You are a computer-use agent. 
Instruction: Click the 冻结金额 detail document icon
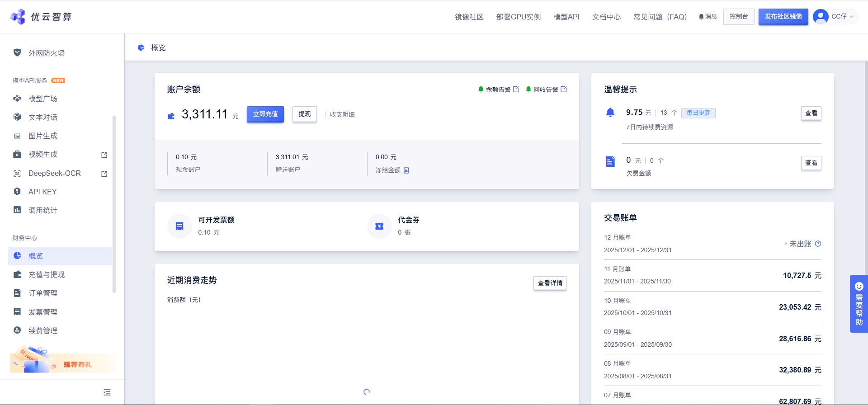tap(406, 170)
